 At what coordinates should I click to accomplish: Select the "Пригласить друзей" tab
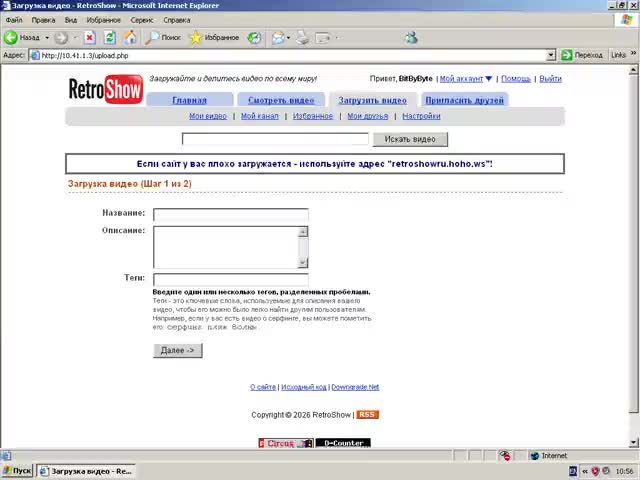[464, 100]
